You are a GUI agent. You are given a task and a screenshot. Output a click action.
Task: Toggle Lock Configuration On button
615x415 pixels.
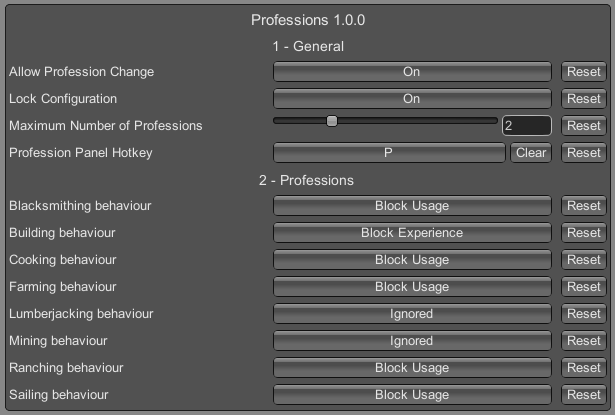tap(412, 99)
